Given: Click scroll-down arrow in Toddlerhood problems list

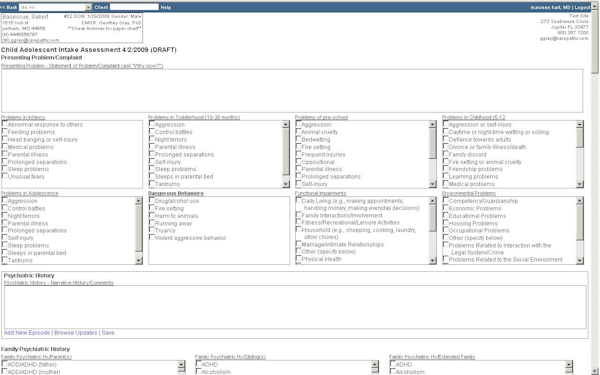Looking at the screenshot, I should 286,184.
